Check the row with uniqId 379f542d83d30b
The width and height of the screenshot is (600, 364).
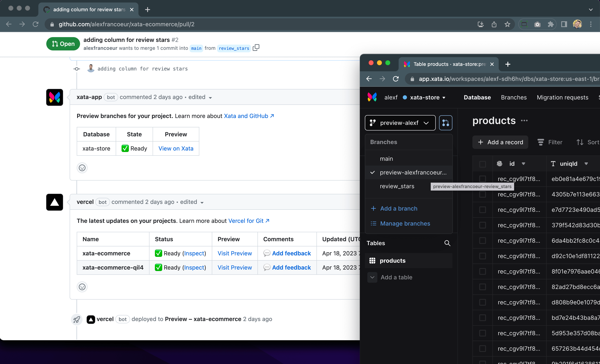pyautogui.click(x=482, y=225)
